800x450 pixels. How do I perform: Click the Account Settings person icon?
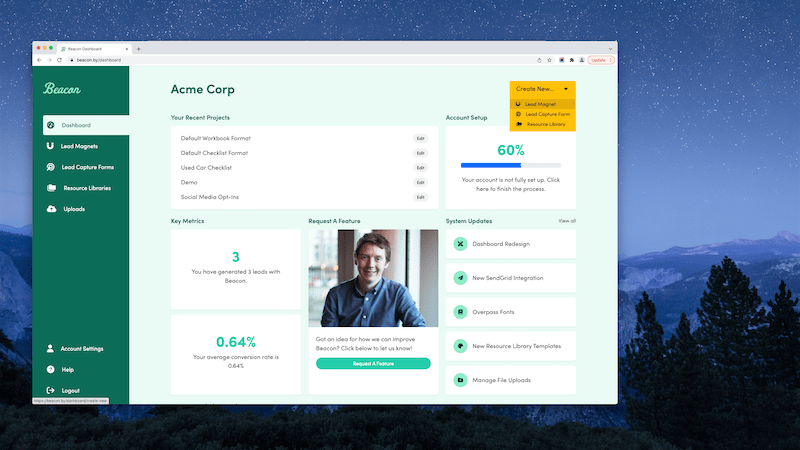51,349
